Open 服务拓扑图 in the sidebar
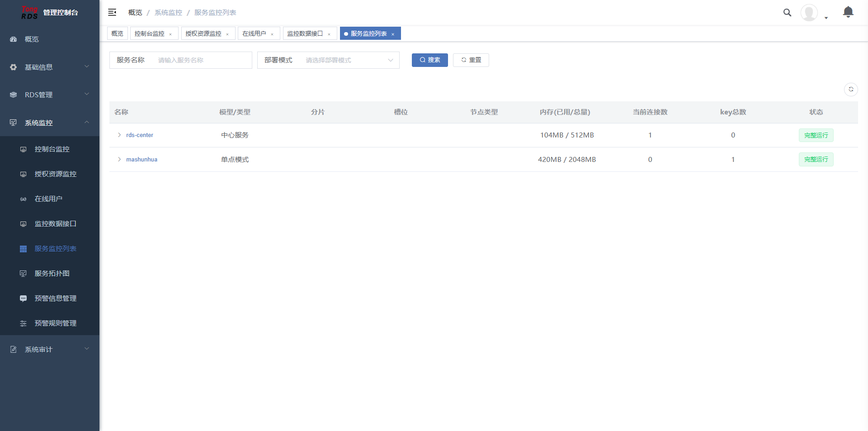 pos(50,274)
